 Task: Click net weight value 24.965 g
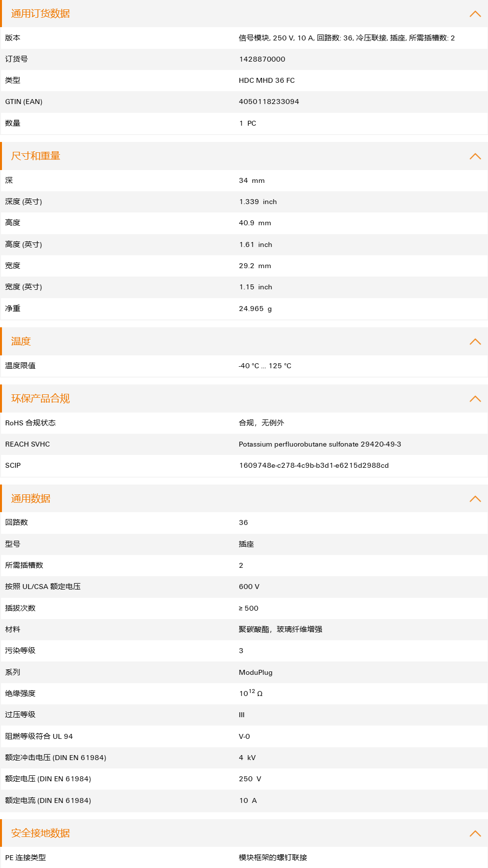(255, 309)
